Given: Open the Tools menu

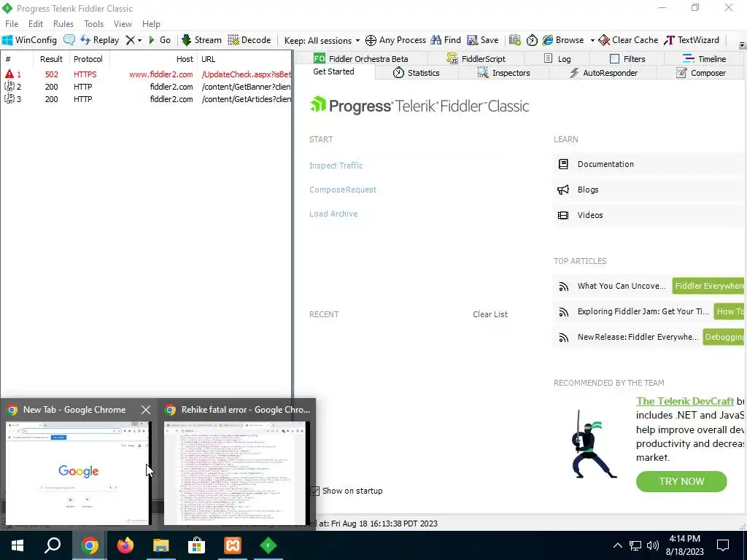Looking at the screenshot, I should click(94, 24).
